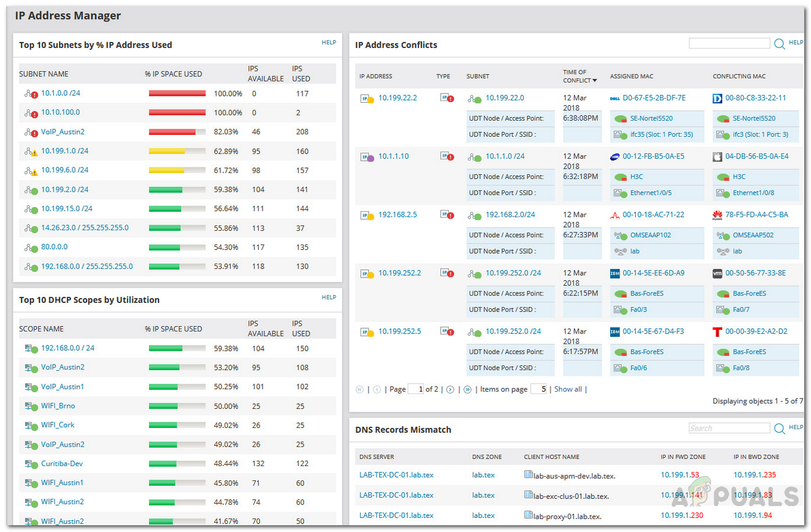Click the Dell vendor icon beside D0-67-E5-2B-DF-7E
The width and height of the screenshot is (811, 532).
[614, 98]
